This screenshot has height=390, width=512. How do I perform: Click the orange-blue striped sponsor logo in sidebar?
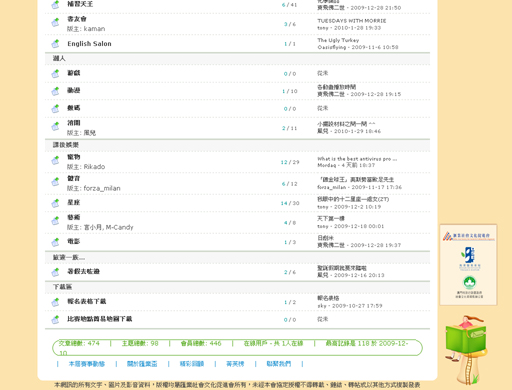click(x=468, y=236)
